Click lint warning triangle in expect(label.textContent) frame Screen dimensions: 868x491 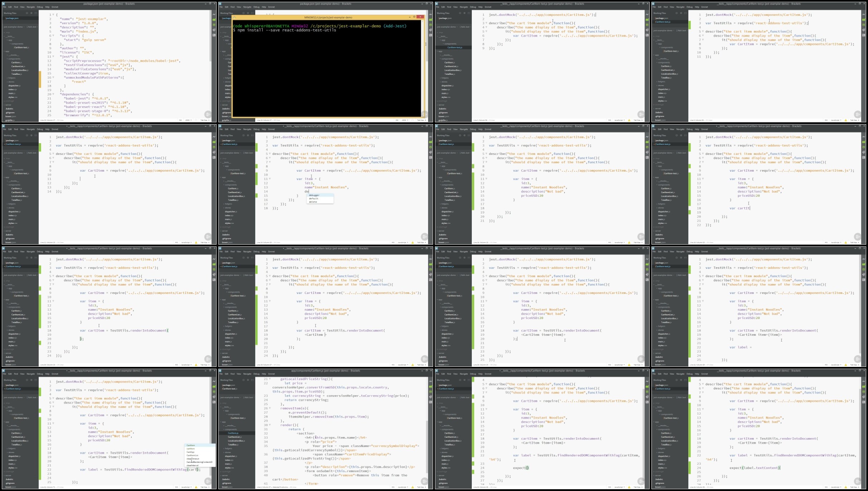[846, 487]
